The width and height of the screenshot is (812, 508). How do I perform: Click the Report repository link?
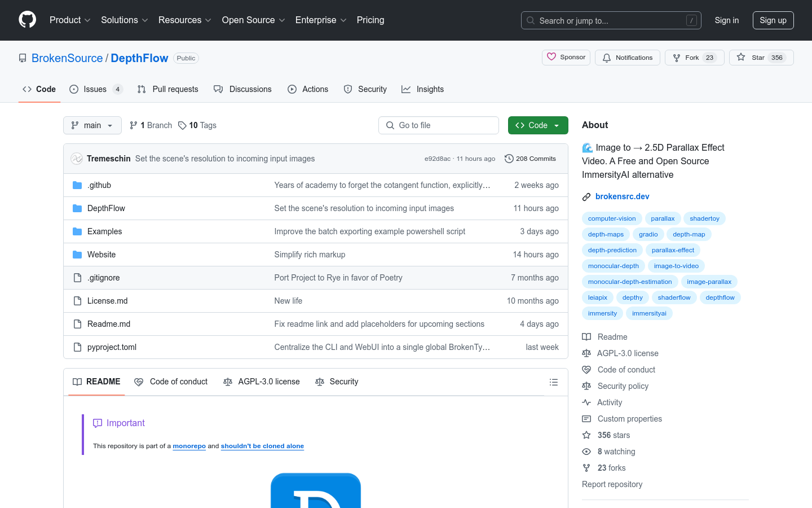pos(612,484)
